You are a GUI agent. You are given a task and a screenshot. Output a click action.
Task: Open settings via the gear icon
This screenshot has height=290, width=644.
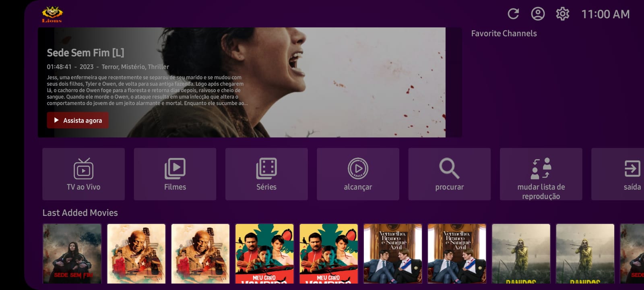pos(562,14)
